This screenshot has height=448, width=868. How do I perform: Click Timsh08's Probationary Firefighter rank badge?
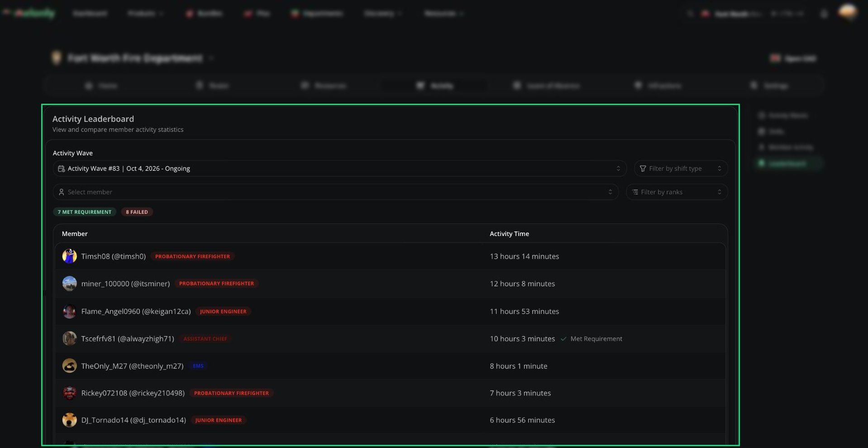(192, 256)
